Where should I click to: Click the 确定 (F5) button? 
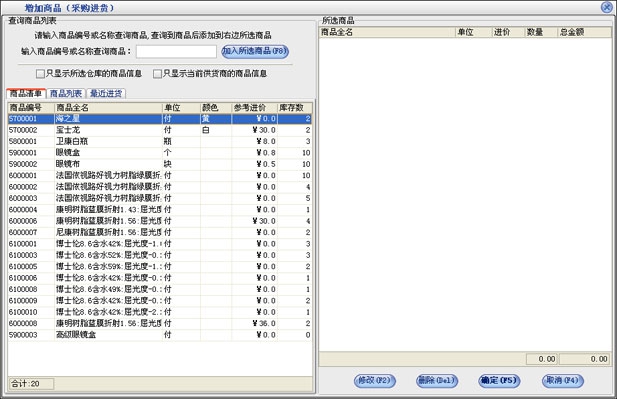click(x=499, y=381)
